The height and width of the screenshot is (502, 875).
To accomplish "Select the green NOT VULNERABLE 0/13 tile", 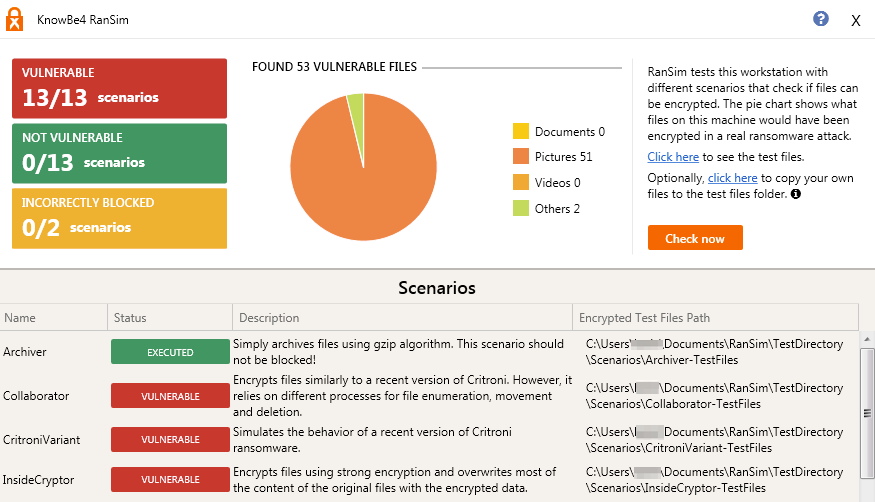I will click(119, 153).
